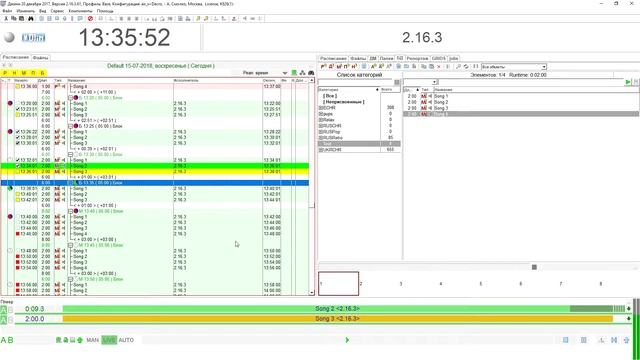Collapse the 13:25 block in the schedule
This screenshot has height=360, width=640.
point(71,127)
